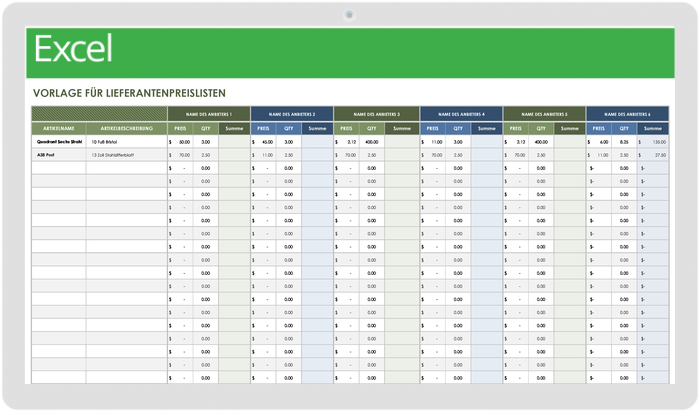Viewport: 700px width, 412px height.
Task: Click the 'Name des Anbieters 2' header
Action: [x=291, y=114]
